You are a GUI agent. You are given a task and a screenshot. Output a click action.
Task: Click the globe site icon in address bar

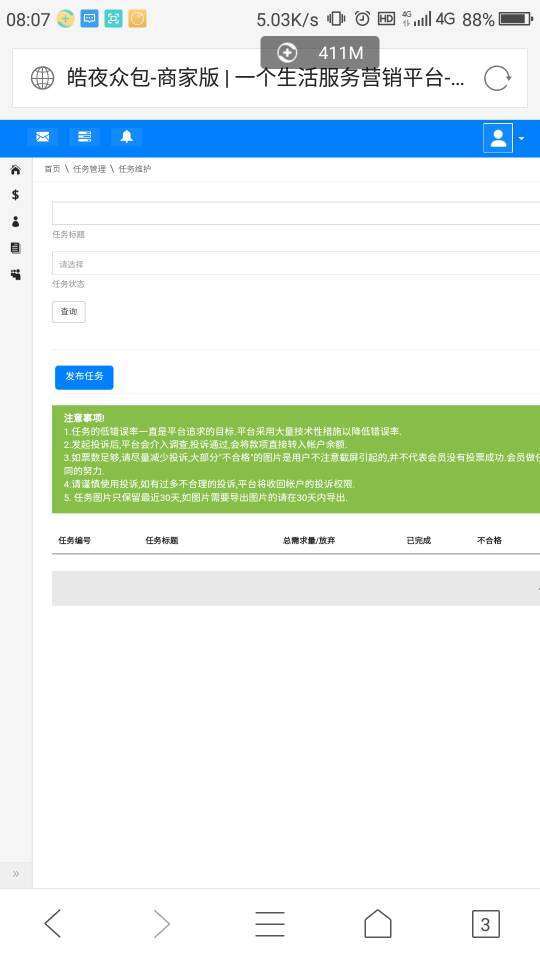[42, 78]
